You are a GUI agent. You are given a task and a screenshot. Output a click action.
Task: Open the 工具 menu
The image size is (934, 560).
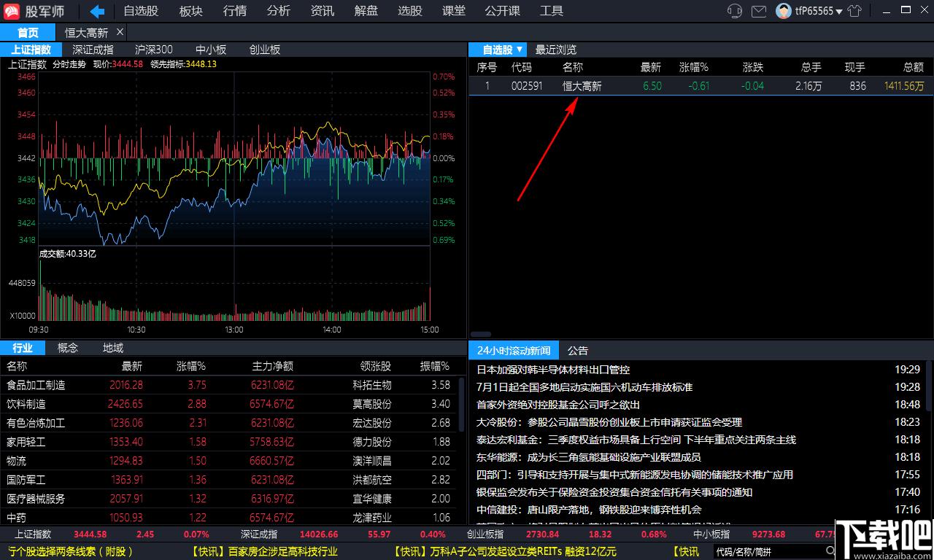(x=552, y=11)
